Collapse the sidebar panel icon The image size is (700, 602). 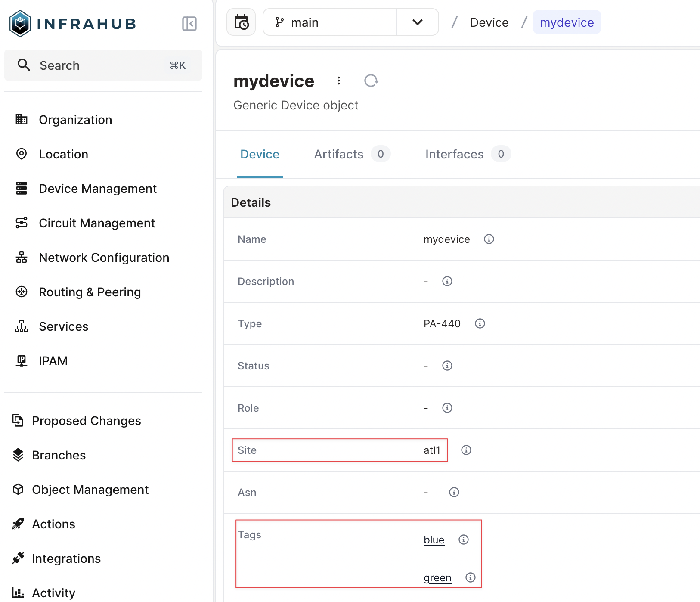[189, 24]
